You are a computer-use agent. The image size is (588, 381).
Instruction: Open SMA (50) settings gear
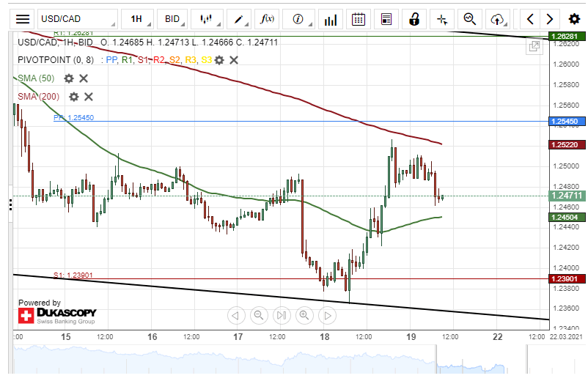(x=69, y=78)
